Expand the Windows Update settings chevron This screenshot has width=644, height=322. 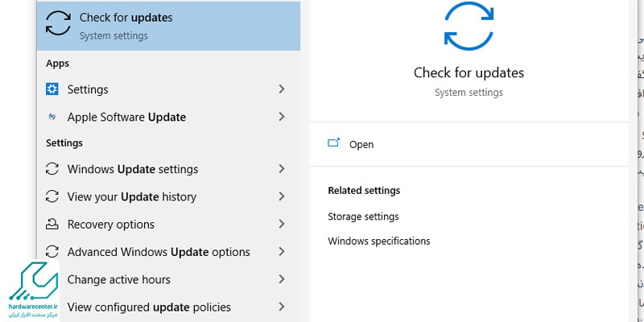[281, 168]
